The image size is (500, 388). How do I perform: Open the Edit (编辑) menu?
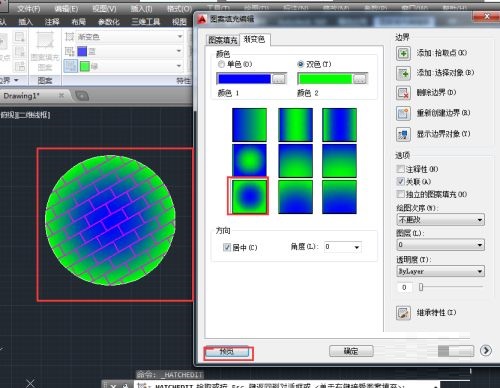[x=66, y=9]
